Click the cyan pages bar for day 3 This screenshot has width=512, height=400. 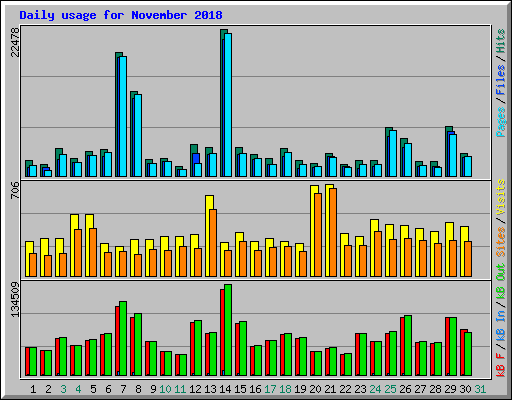point(63,165)
